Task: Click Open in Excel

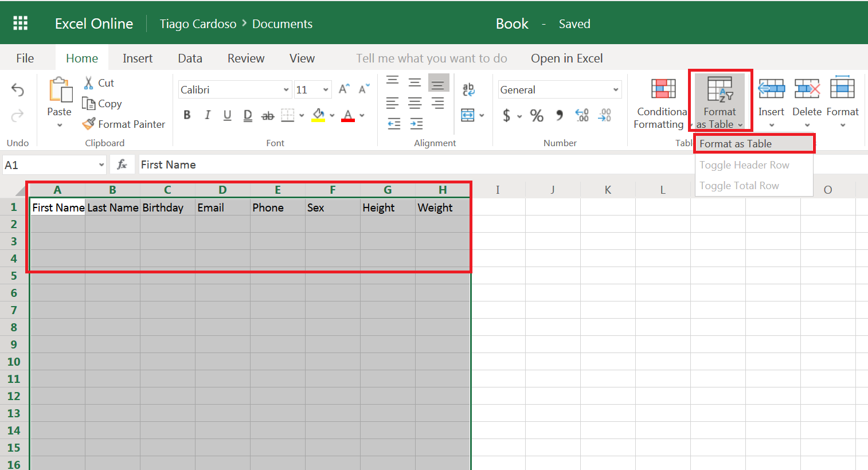Action: tap(566, 58)
